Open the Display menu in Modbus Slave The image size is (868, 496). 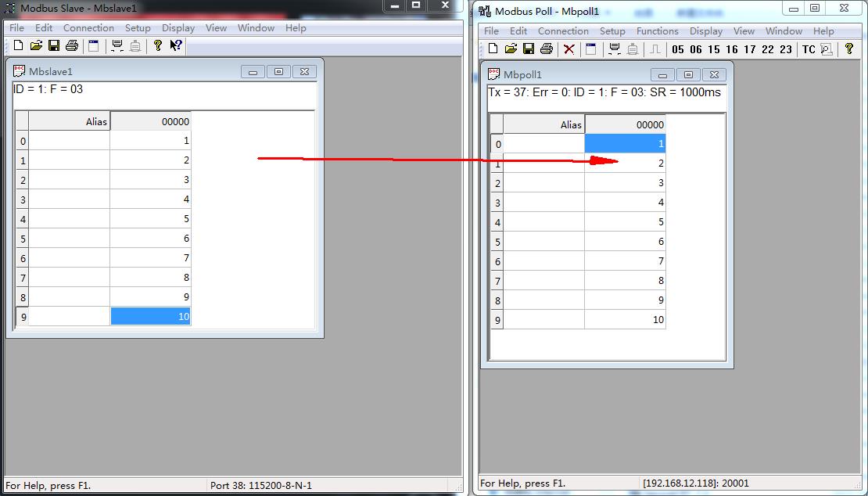click(178, 28)
